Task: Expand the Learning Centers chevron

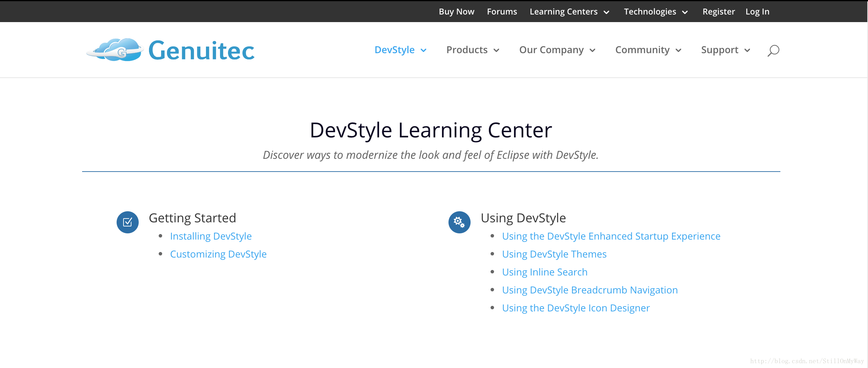Action: pyautogui.click(x=606, y=12)
